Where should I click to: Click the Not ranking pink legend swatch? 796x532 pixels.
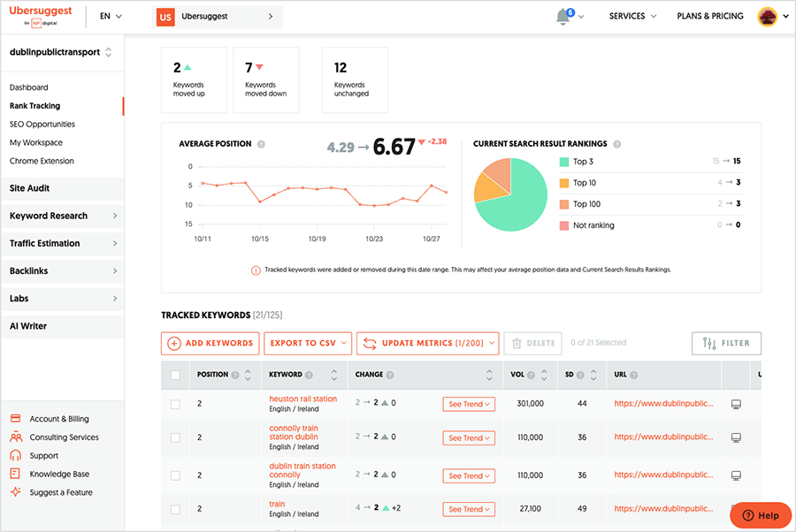coord(564,225)
